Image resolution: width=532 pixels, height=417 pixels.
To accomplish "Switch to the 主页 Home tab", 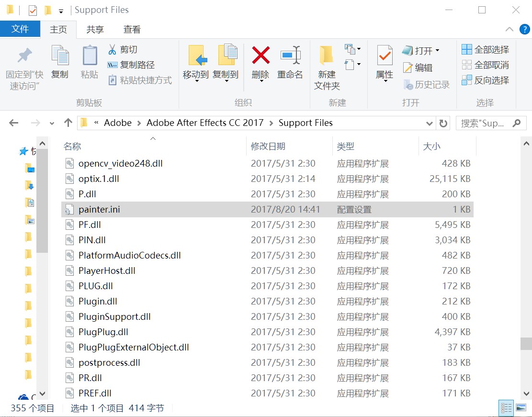I will click(x=58, y=30).
